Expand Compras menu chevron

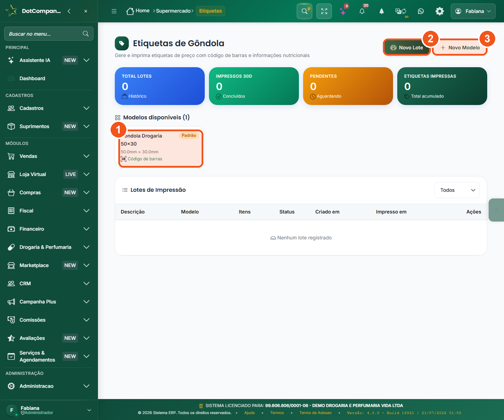pyautogui.click(x=86, y=192)
